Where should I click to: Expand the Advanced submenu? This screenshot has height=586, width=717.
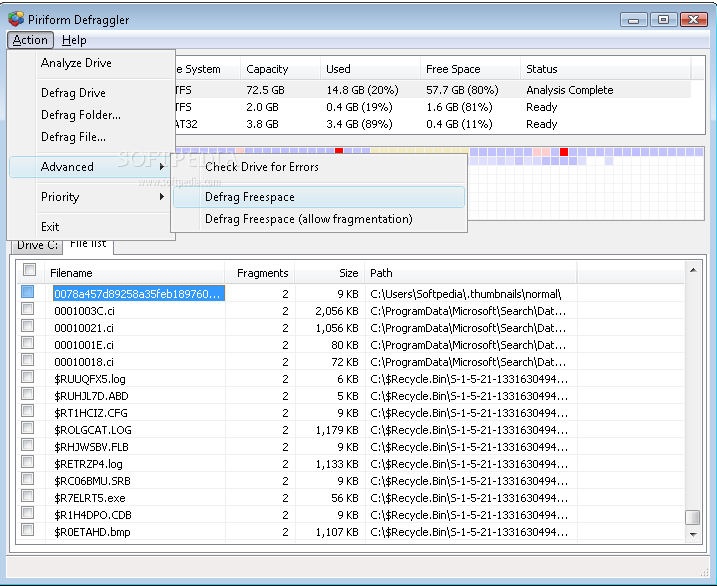90,167
